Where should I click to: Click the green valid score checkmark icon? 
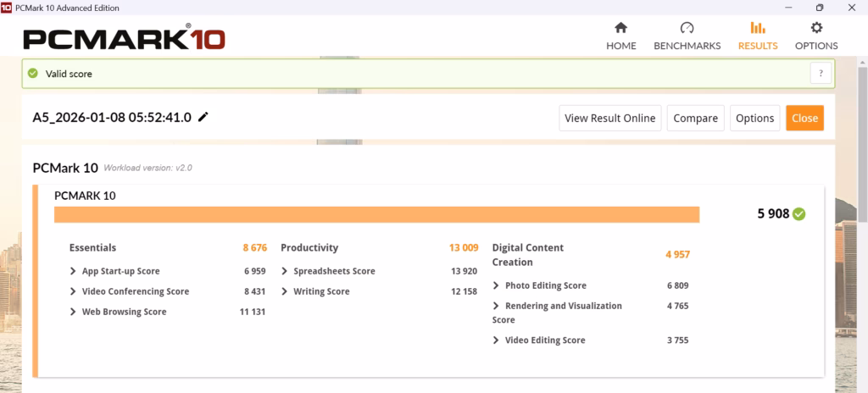[x=32, y=74]
